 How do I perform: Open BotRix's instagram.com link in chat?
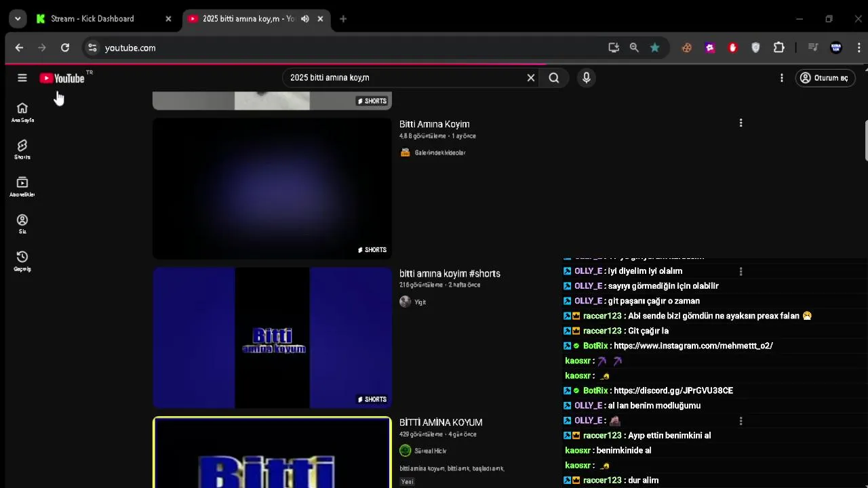tap(693, 346)
